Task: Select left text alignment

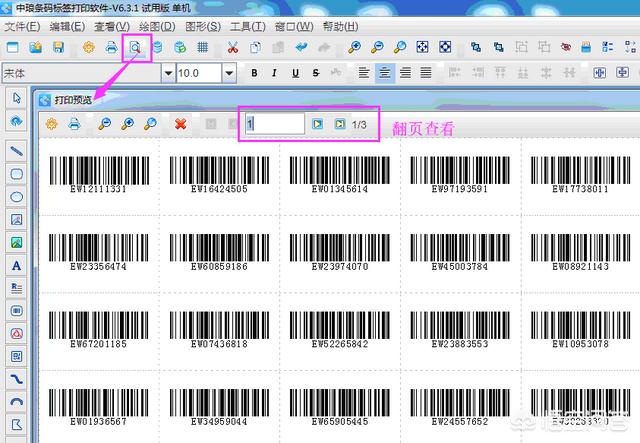Action: pyautogui.click(x=364, y=73)
